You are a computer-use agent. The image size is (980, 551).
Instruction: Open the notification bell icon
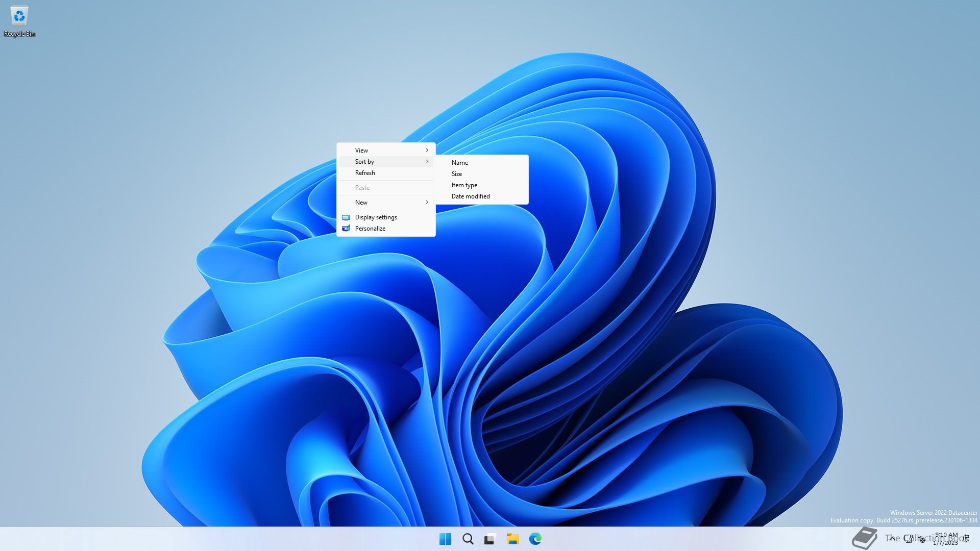[x=966, y=539]
